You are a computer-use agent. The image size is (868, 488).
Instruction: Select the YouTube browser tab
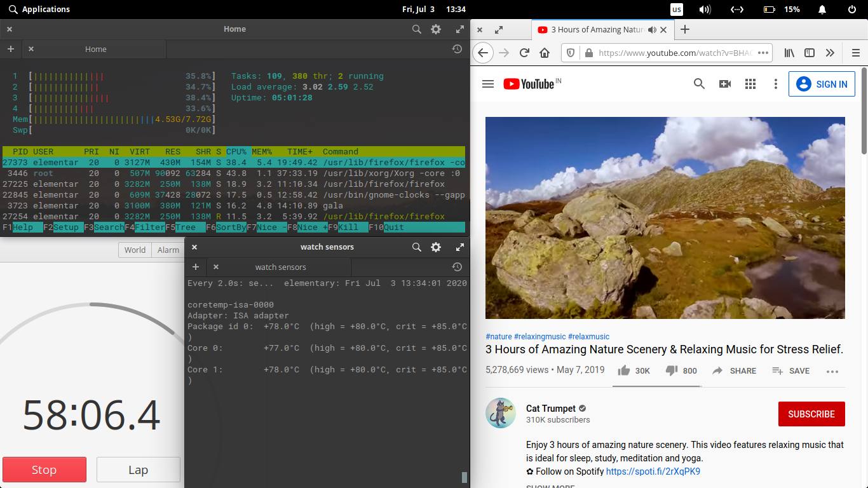602,29
